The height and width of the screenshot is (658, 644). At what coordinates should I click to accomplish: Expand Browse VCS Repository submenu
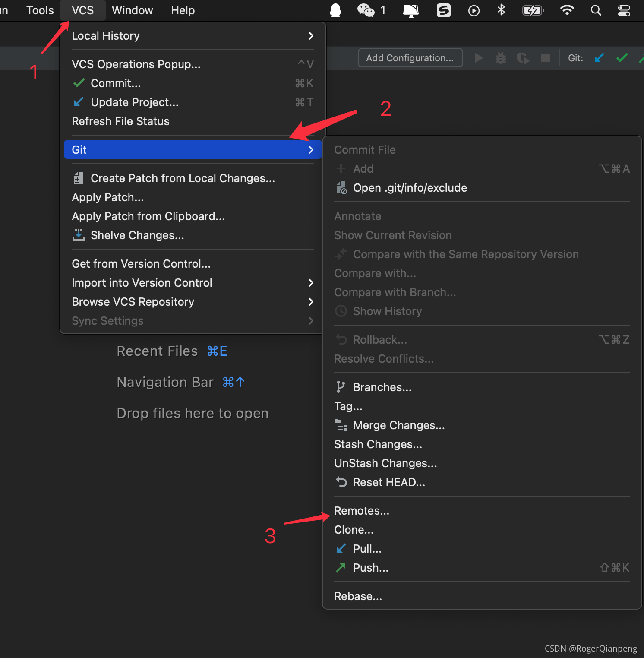[193, 302]
